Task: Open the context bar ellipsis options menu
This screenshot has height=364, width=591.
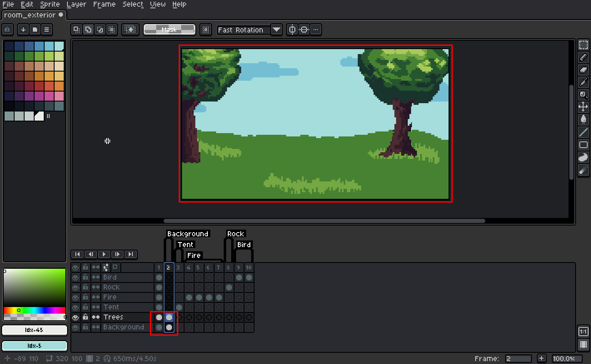Action: click(x=316, y=30)
